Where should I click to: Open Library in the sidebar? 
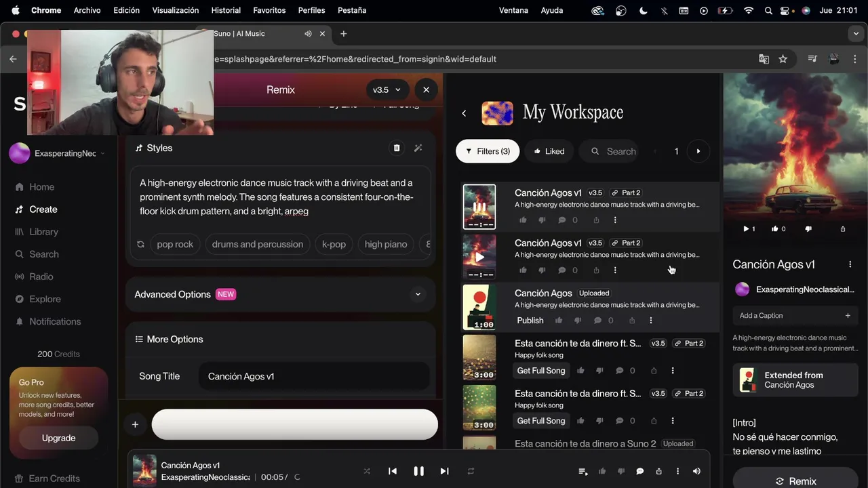37,232
